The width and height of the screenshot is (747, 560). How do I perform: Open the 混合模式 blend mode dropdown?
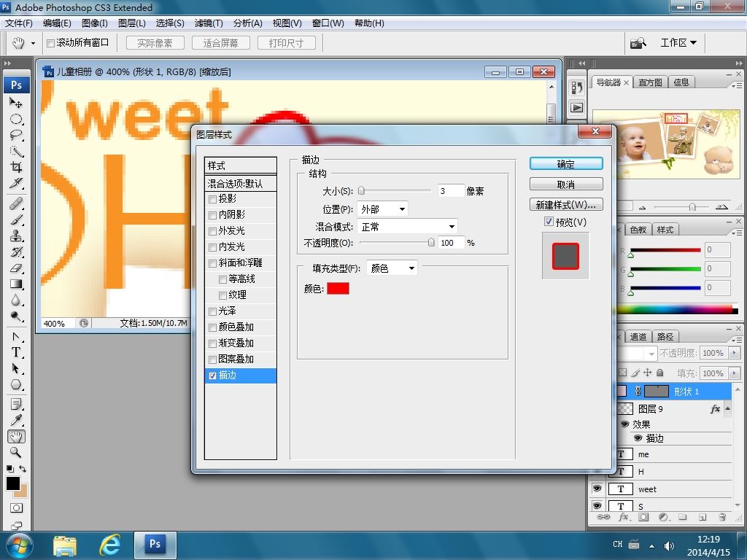(408, 227)
